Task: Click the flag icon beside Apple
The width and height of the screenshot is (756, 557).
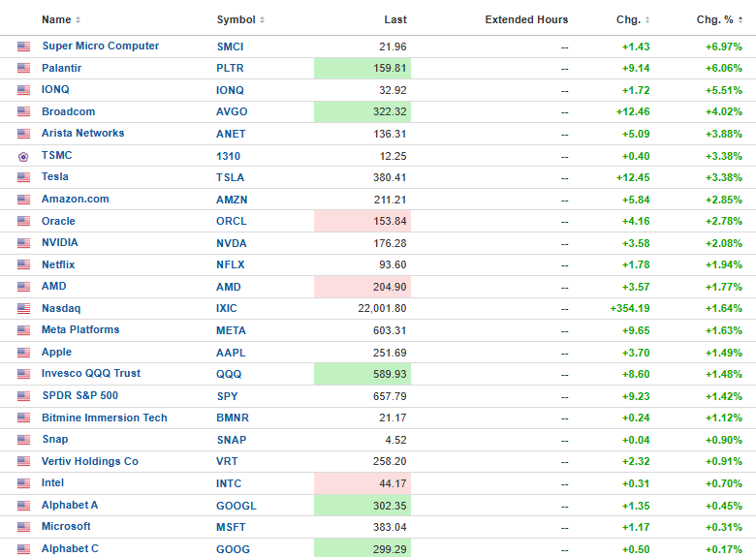Action: pos(23,353)
